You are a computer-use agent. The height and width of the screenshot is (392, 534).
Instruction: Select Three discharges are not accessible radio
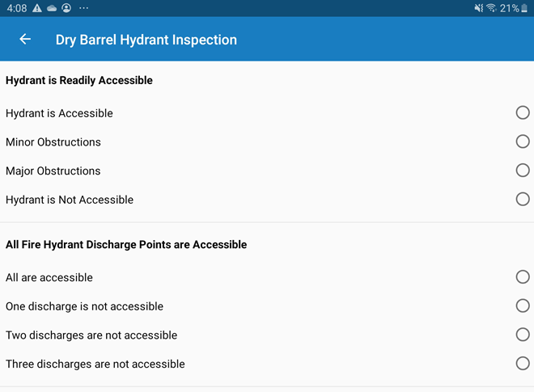click(x=523, y=364)
